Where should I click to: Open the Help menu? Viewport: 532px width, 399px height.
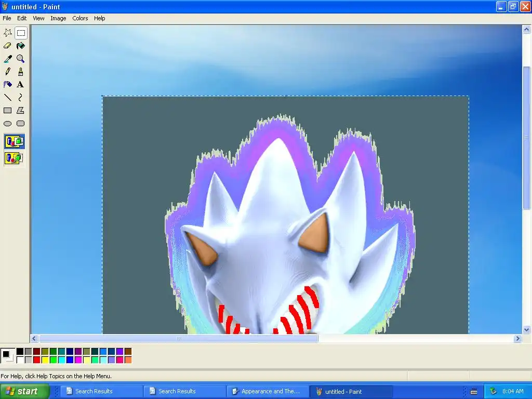coord(99,18)
